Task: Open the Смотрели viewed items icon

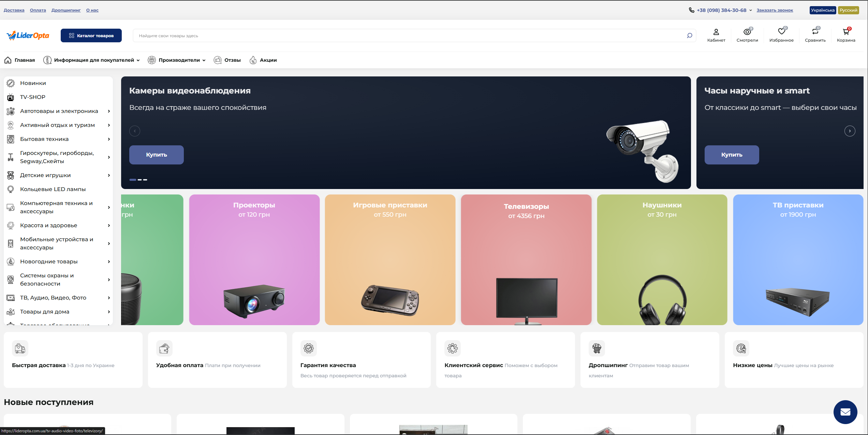Action: point(747,32)
